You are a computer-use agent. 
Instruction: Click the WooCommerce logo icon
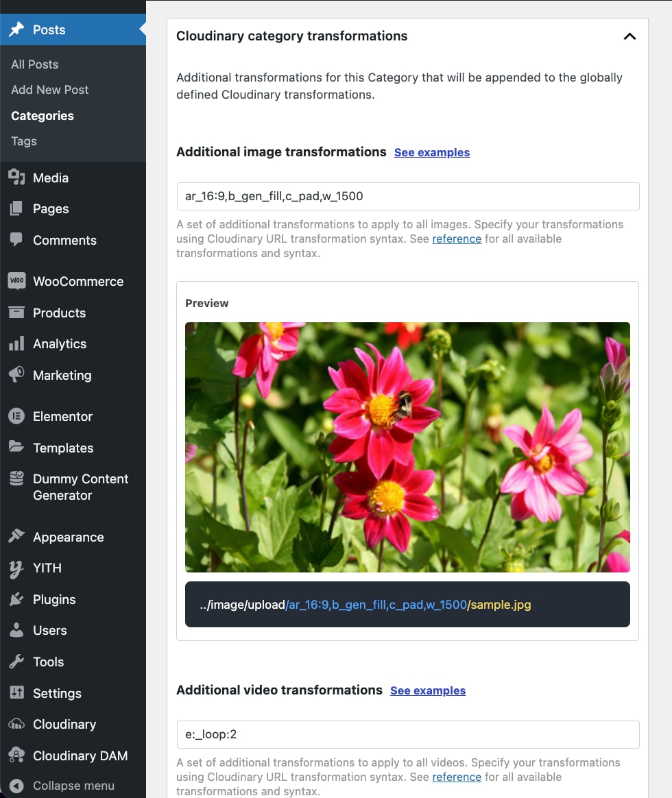tap(16, 281)
